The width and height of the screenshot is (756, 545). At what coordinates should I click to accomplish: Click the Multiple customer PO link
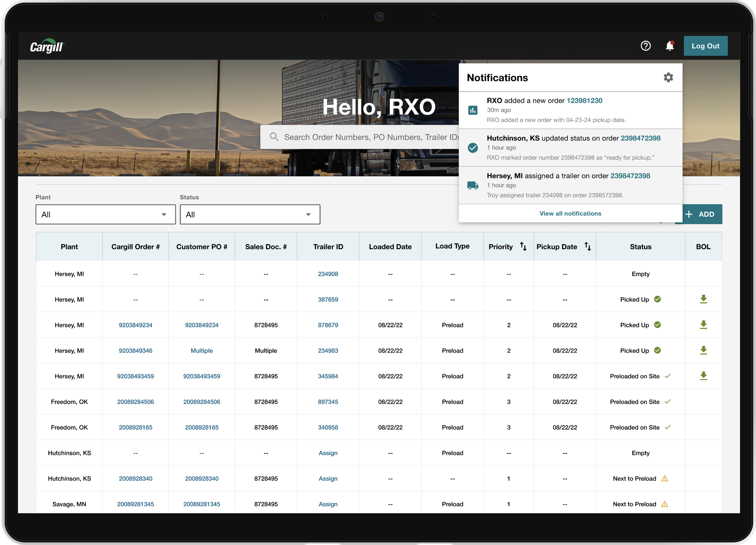(202, 351)
